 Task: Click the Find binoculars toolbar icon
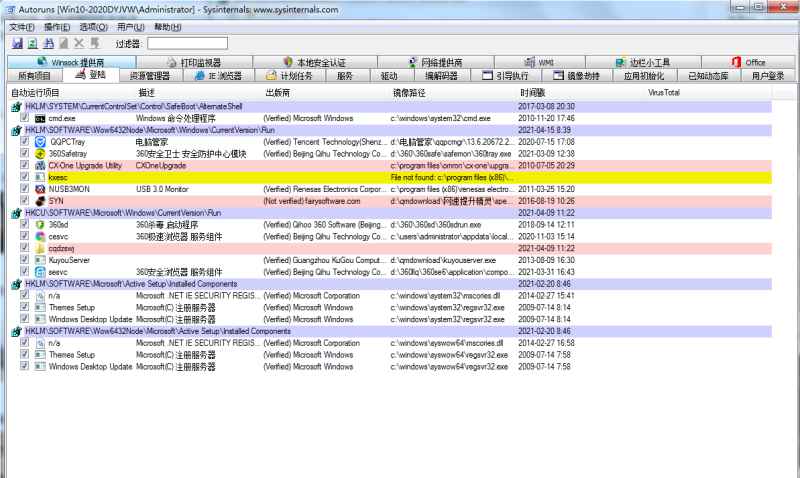pyautogui.click(x=48, y=43)
